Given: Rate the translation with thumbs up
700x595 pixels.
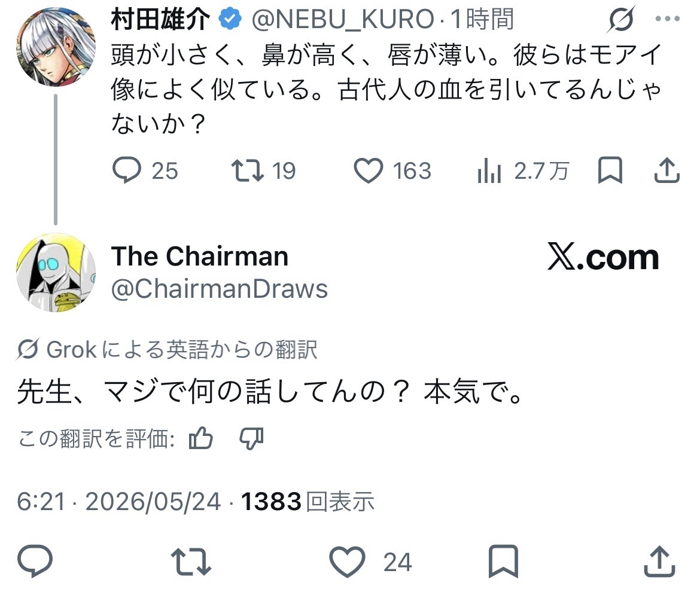Looking at the screenshot, I should pos(201,438).
